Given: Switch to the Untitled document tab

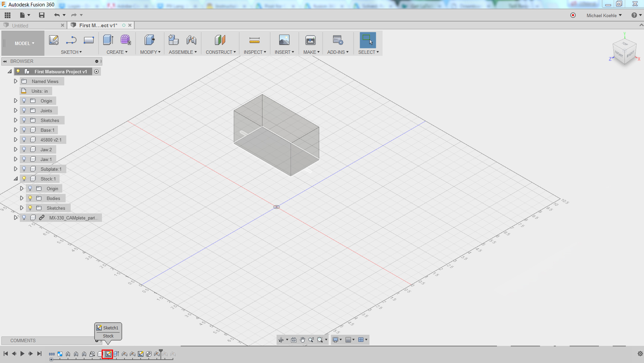Looking at the screenshot, I should [20, 26].
